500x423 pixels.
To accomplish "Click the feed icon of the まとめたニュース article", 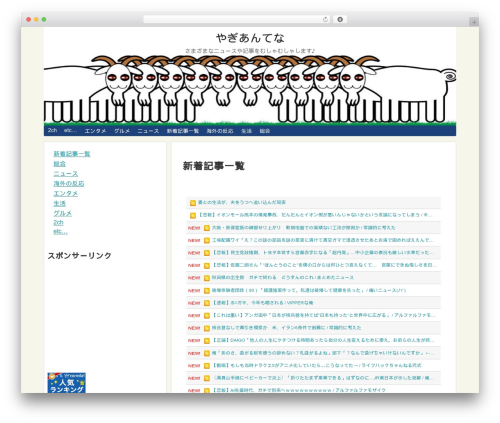I will coord(207,278).
